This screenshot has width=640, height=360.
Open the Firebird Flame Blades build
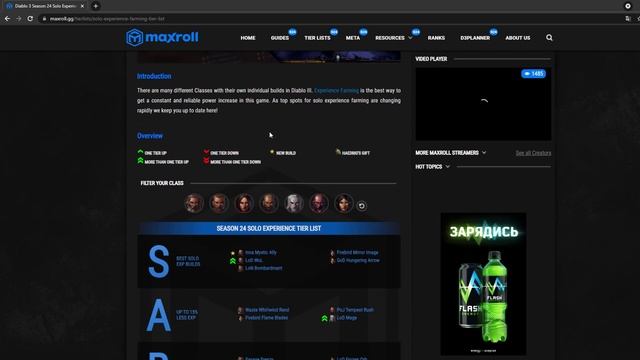point(267,318)
